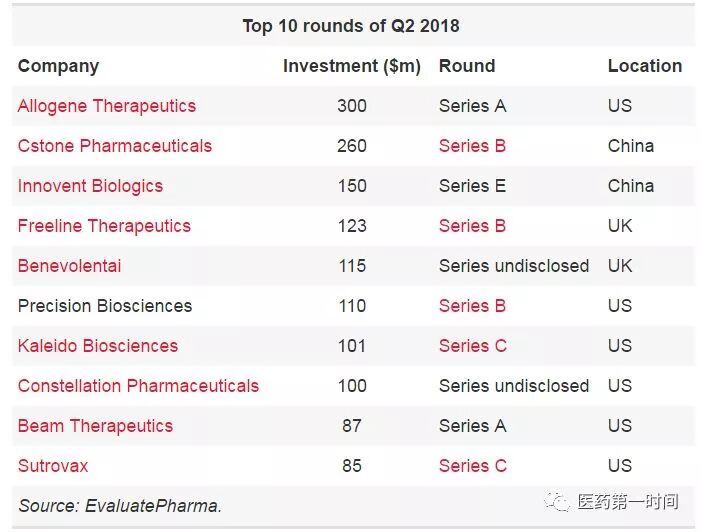Open the Constellation Pharmaceuticals link
This screenshot has width=701, height=532.
pos(138,386)
